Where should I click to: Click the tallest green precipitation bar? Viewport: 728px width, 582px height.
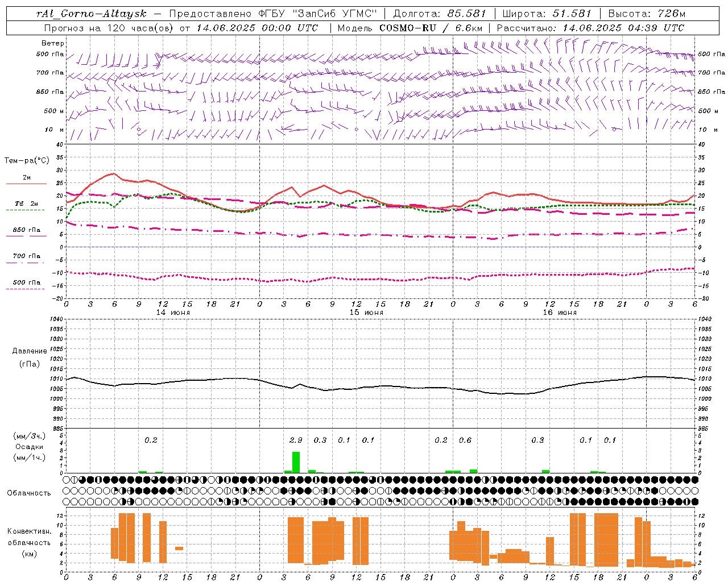point(296,462)
